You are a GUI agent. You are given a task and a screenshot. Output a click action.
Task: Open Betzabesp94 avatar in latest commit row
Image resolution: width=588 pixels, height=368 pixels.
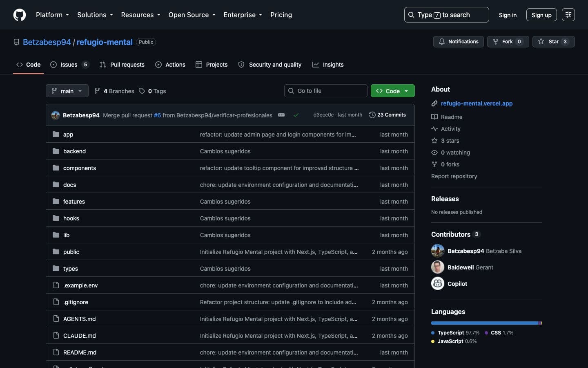click(x=56, y=115)
